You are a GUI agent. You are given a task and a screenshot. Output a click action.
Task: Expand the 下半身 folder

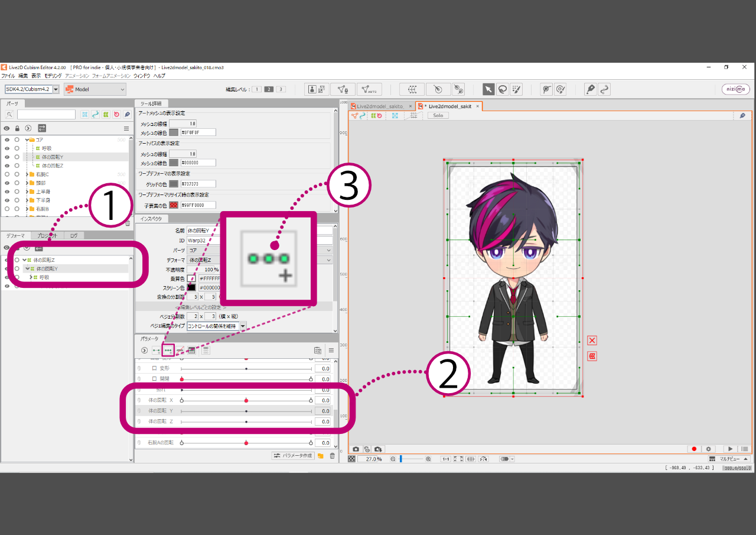pyautogui.click(x=27, y=200)
